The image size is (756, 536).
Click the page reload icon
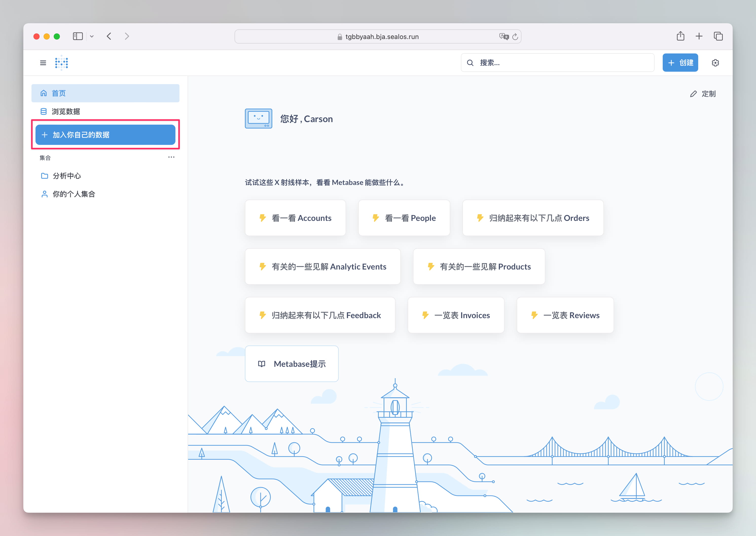(x=515, y=36)
